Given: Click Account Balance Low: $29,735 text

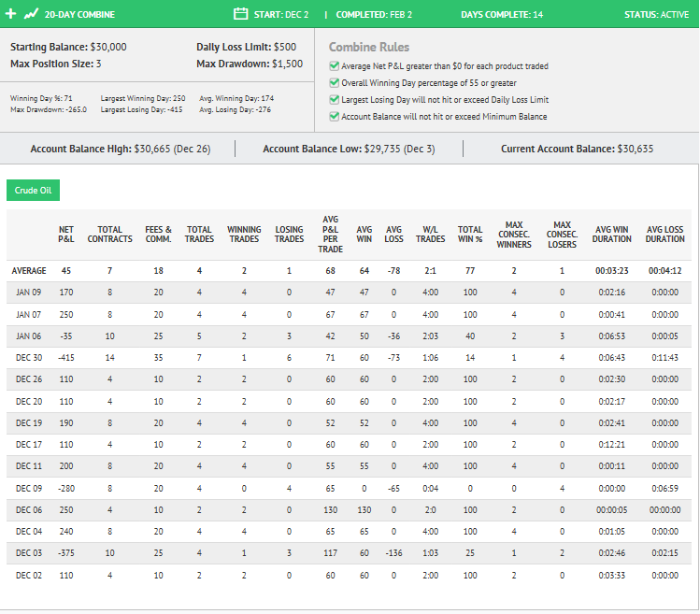Looking at the screenshot, I should pos(349,149).
